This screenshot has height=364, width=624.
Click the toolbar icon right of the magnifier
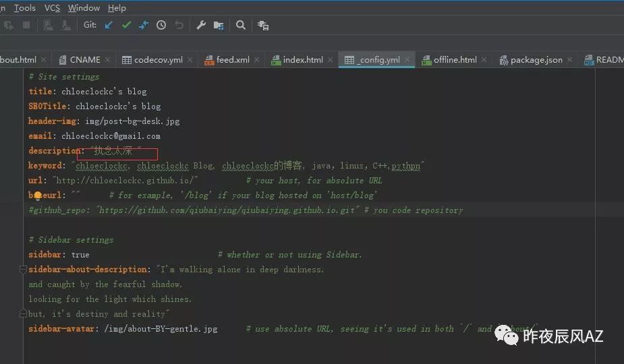click(x=263, y=26)
